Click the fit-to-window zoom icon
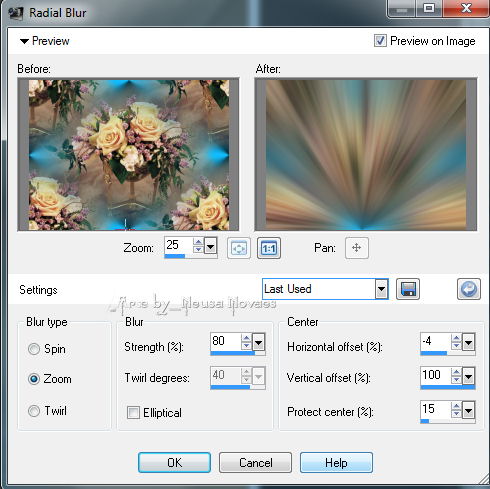 pos(239,248)
